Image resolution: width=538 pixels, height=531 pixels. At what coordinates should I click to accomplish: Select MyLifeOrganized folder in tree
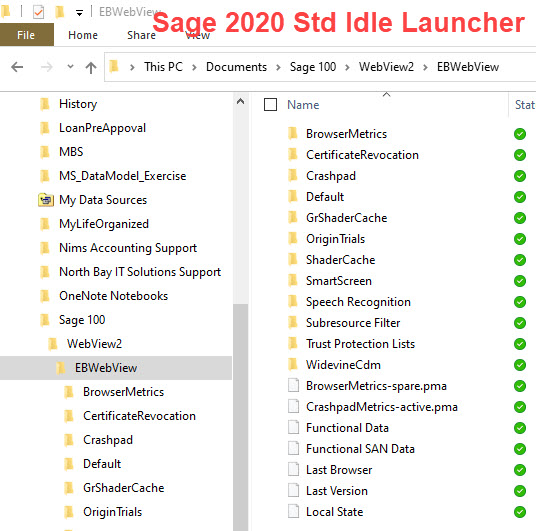[x=104, y=224]
